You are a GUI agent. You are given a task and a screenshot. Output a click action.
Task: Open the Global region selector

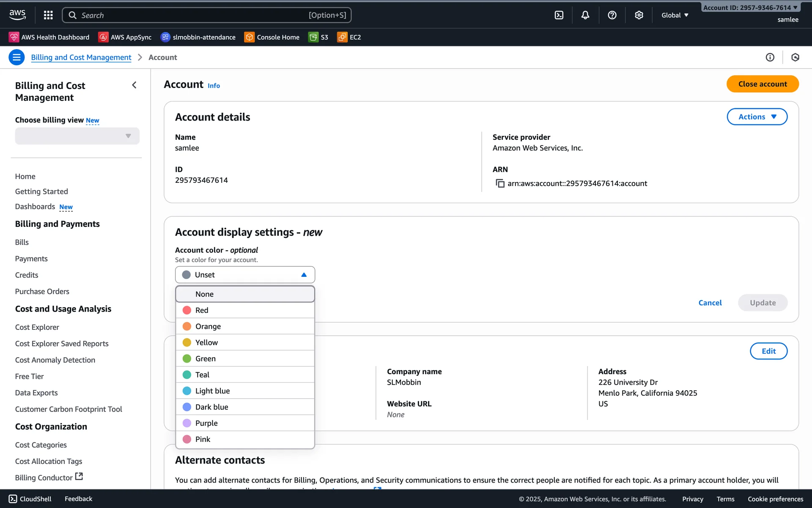[675, 15]
